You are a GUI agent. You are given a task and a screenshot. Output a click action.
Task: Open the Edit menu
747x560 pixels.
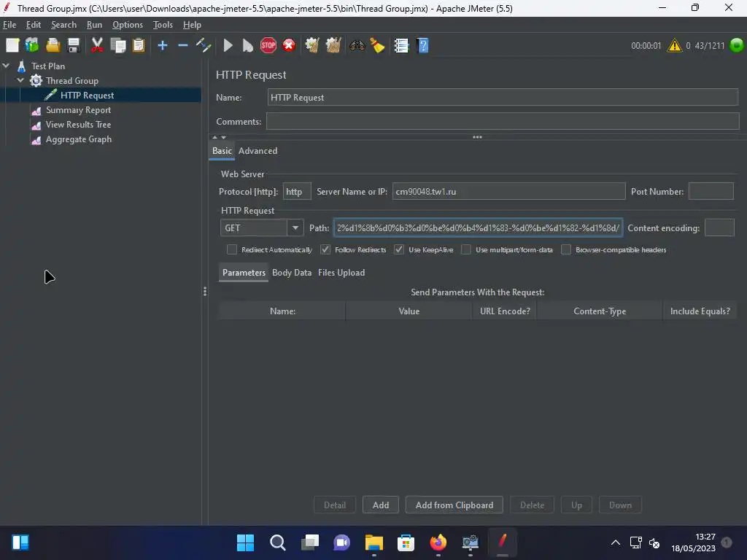pyautogui.click(x=34, y=25)
